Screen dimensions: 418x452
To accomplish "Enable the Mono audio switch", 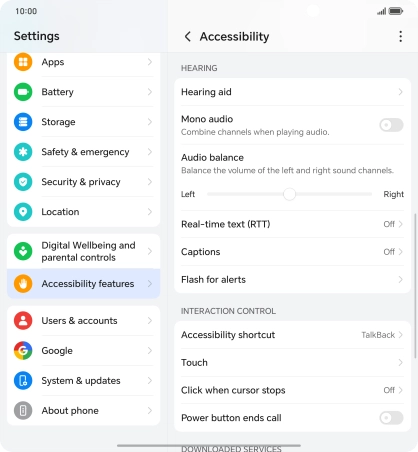I will [x=391, y=125].
